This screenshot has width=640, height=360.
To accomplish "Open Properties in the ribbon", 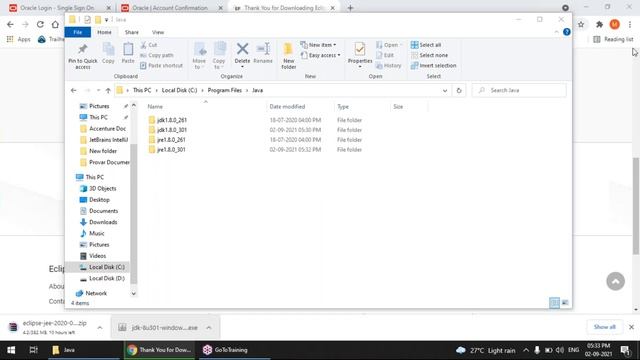I will [x=360, y=55].
